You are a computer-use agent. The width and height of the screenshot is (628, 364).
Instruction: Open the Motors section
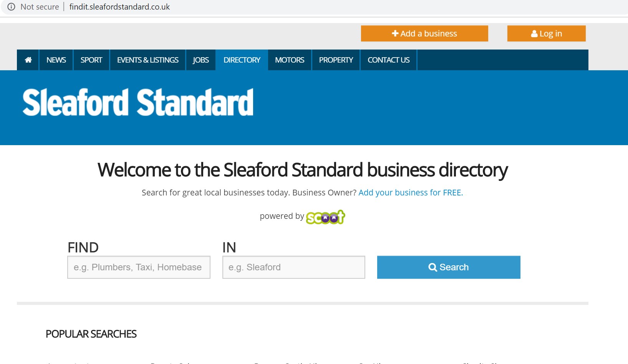tap(290, 60)
